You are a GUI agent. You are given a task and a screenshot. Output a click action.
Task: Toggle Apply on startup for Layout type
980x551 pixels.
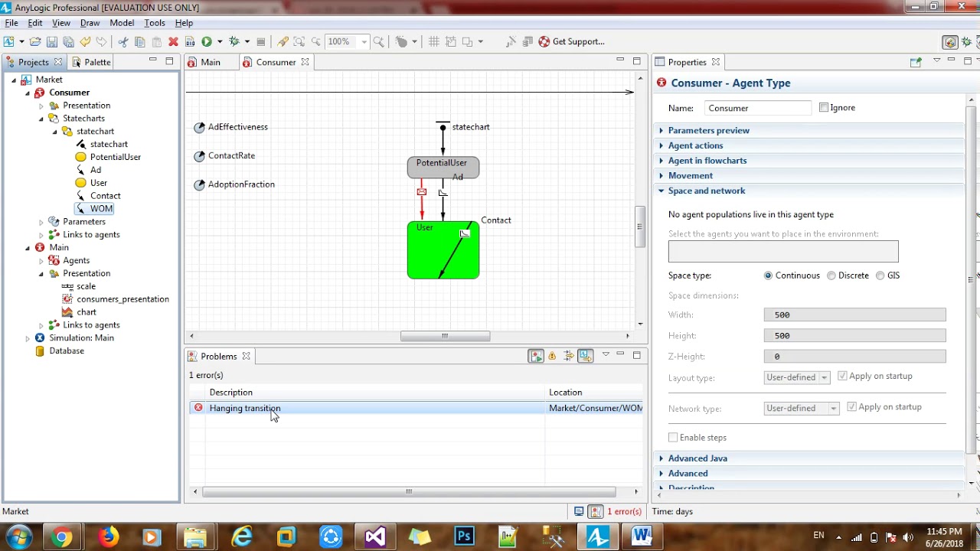[842, 376]
